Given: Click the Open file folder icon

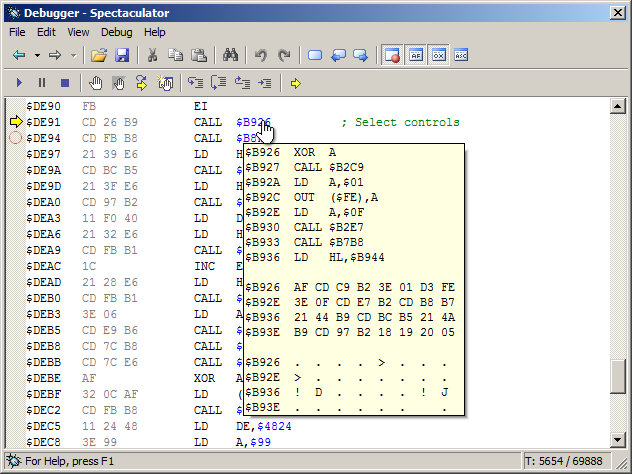Looking at the screenshot, I should pyautogui.click(x=99, y=55).
